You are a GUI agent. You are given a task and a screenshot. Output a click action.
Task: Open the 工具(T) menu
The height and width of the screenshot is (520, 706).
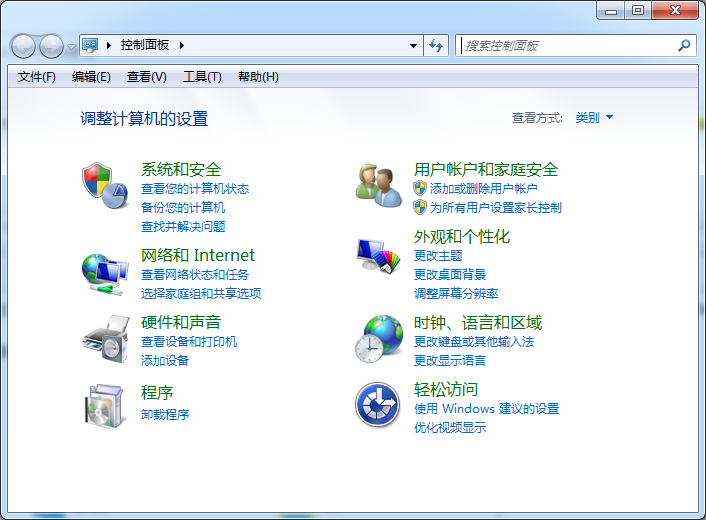(x=202, y=77)
